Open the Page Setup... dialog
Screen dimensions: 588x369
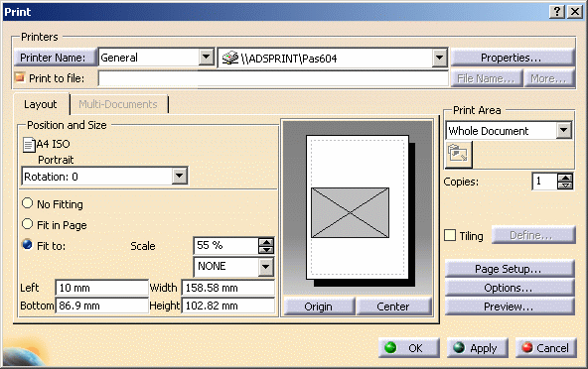coord(510,269)
